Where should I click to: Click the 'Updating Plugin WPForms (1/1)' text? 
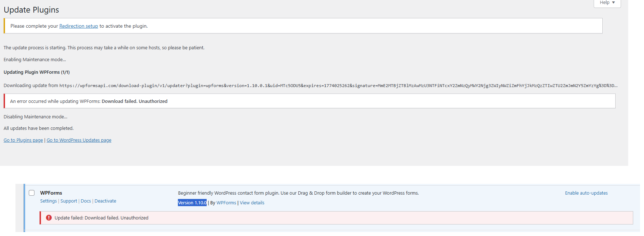tap(37, 72)
